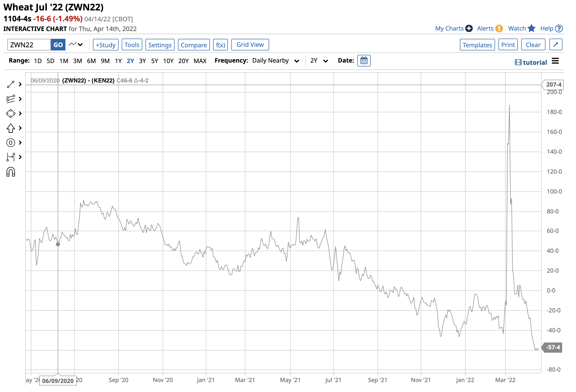Image resolution: width=576 pixels, height=392 pixels.
Task: Select the measure distance tool icon
Action: (x=11, y=157)
